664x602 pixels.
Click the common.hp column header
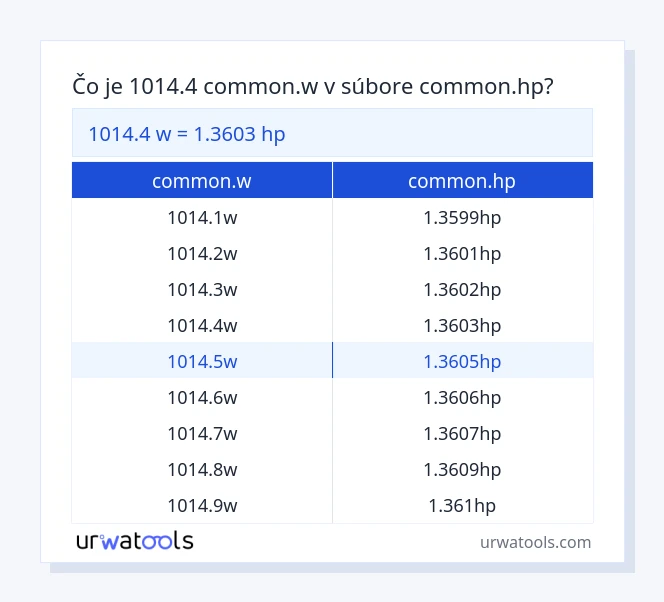coord(462,181)
